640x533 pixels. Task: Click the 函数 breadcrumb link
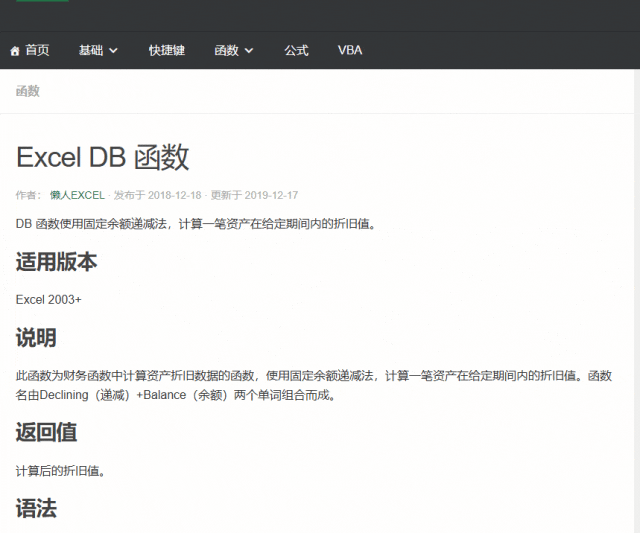tap(28, 91)
